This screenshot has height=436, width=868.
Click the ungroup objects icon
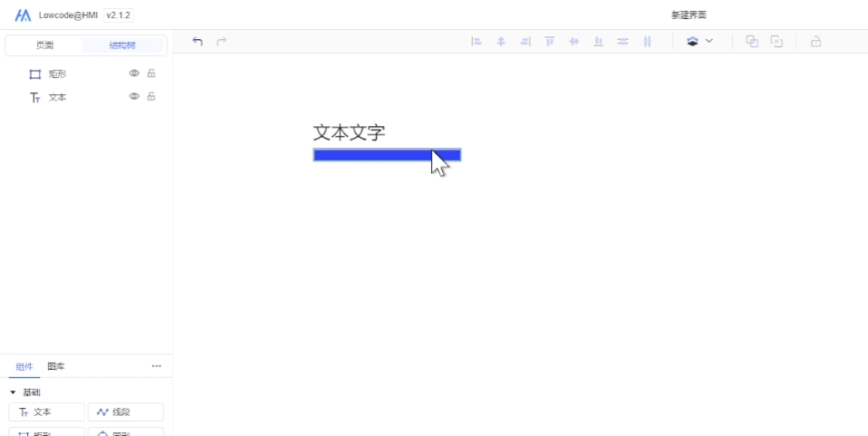[x=776, y=41]
